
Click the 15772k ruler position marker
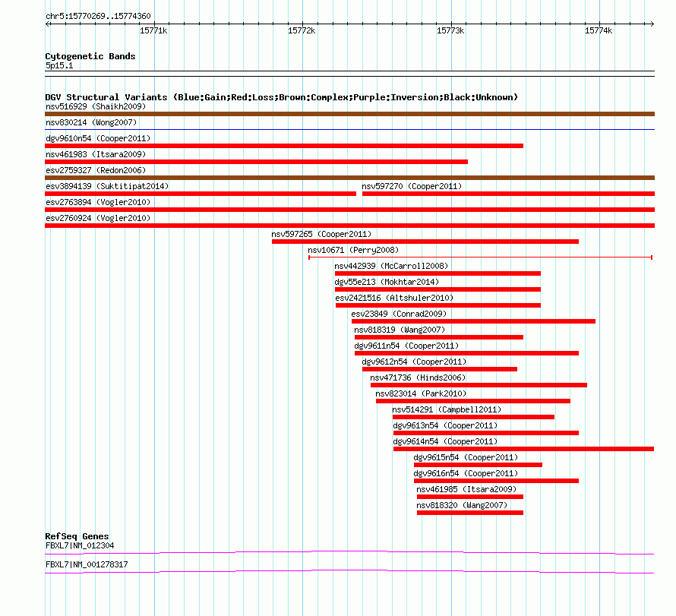pyautogui.click(x=302, y=30)
